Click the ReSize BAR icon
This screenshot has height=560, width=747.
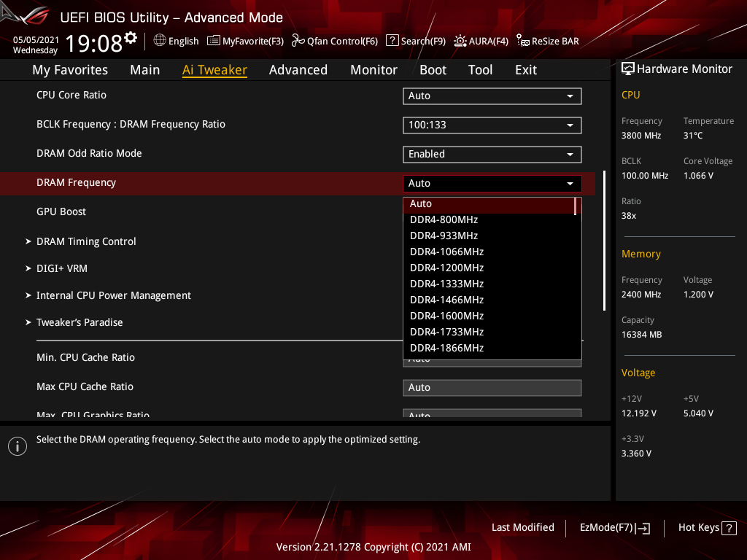(523, 41)
